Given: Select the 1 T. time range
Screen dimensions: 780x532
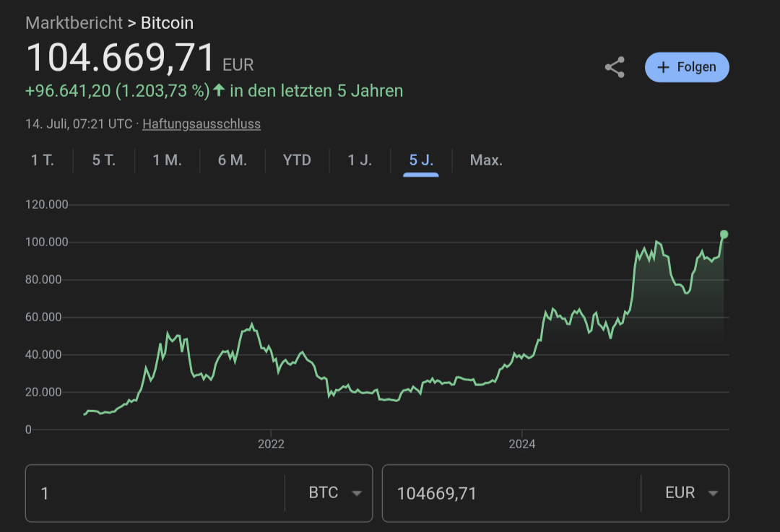Looking at the screenshot, I should coord(43,160).
